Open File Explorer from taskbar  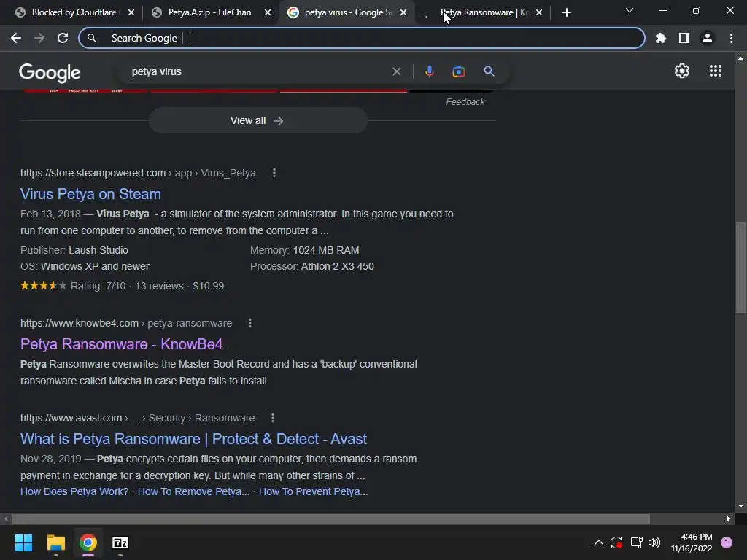click(55, 542)
